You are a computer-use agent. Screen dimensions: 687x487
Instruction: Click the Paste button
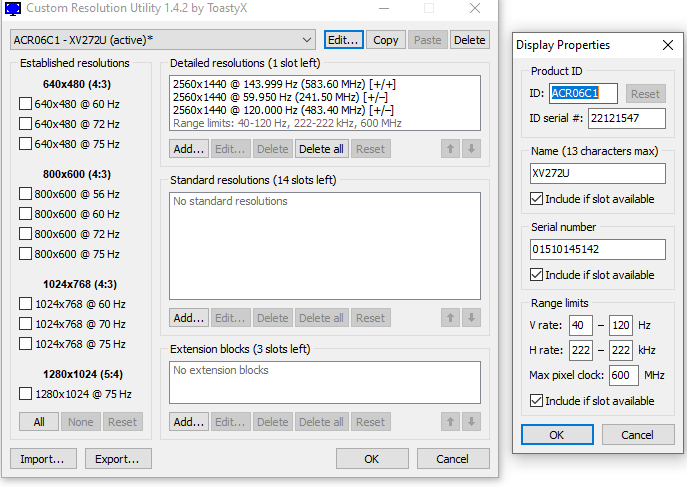point(428,40)
